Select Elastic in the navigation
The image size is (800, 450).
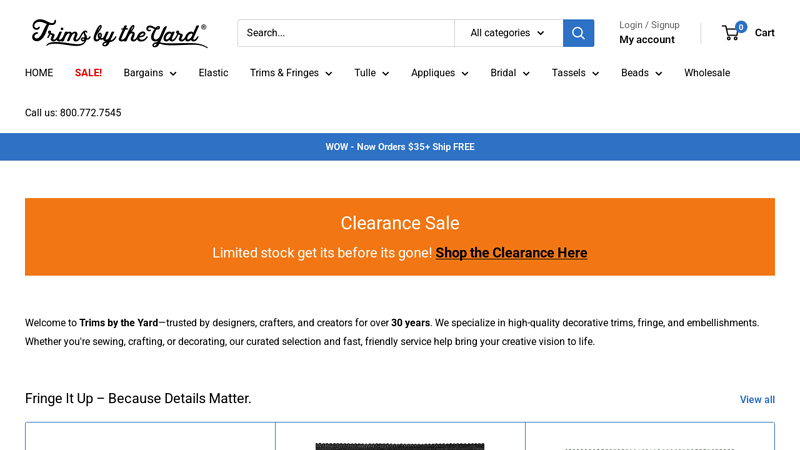click(213, 73)
